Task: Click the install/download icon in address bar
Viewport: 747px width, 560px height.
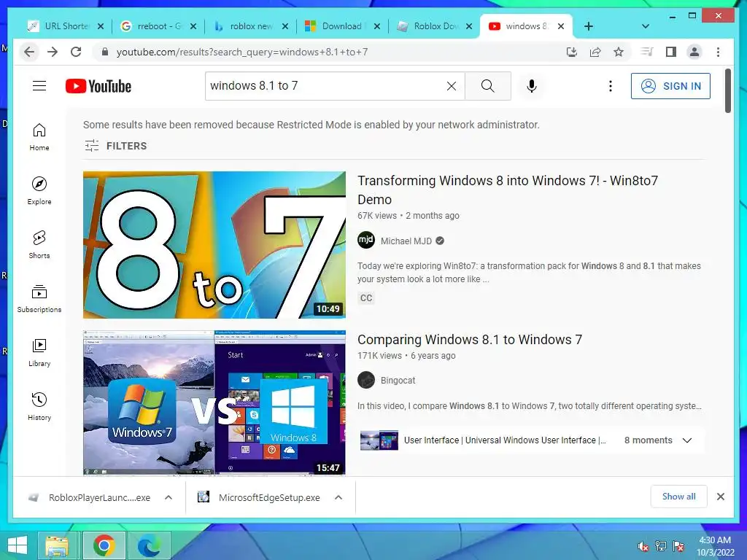Action: pos(572,52)
